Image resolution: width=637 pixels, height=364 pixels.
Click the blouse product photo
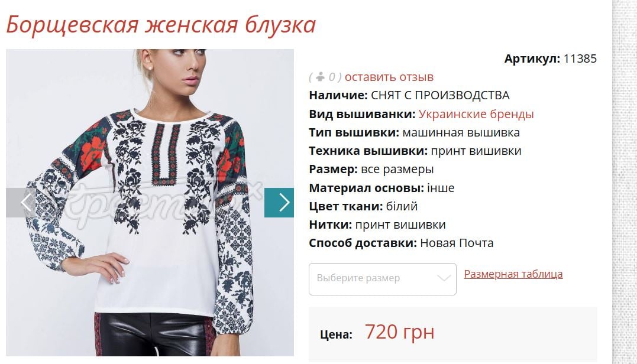150,203
